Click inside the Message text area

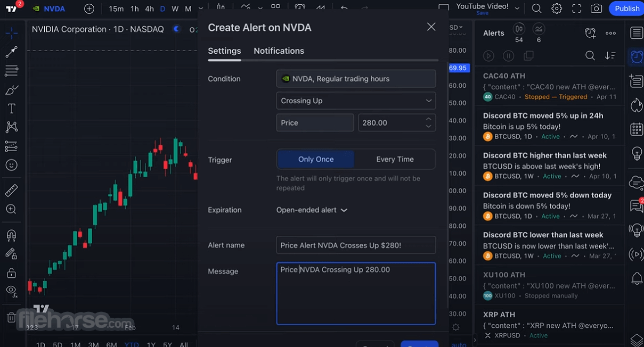click(x=356, y=293)
